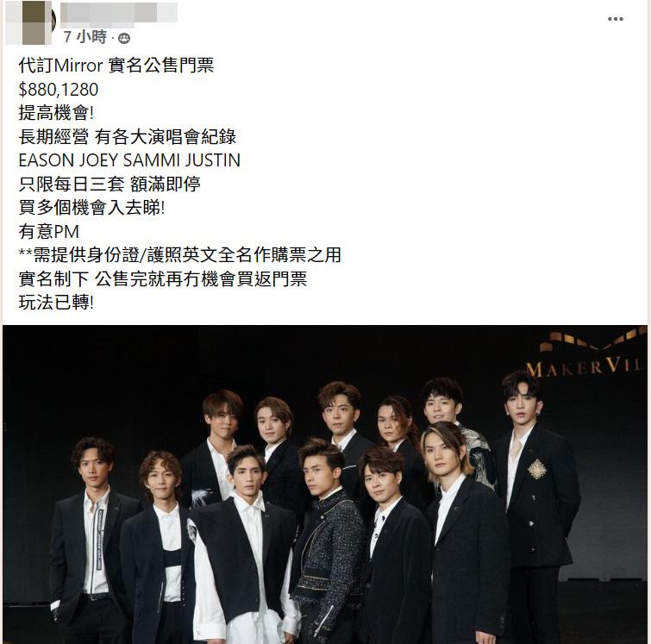Image resolution: width=651 pixels, height=644 pixels.
Task: Click the front-row man in the tweed jacket
Action: (x=328, y=544)
